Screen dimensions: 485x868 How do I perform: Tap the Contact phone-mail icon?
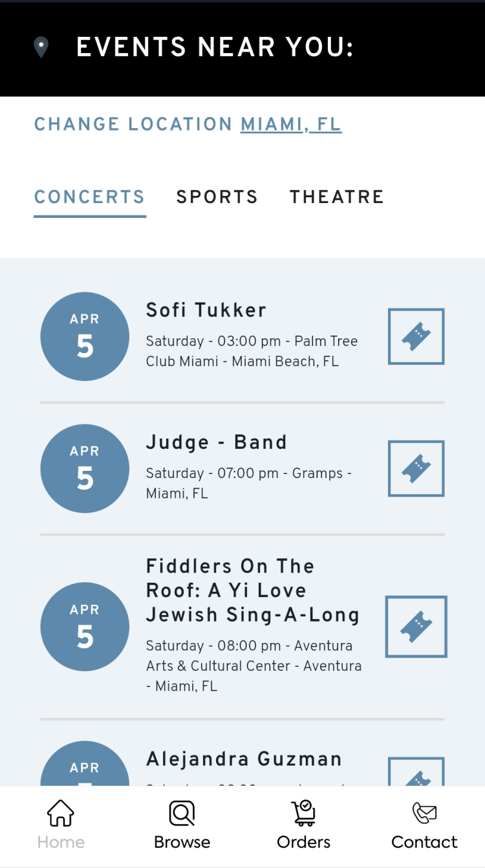tap(424, 813)
